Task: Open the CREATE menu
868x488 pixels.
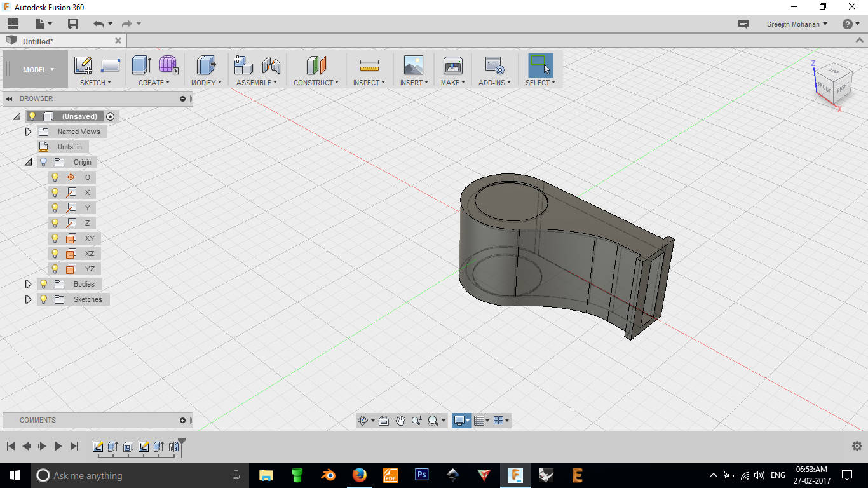Action: 154,83
